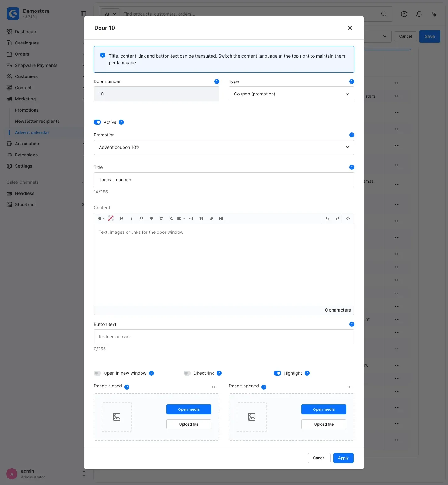Click into the Button text field

click(x=224, y=337)
